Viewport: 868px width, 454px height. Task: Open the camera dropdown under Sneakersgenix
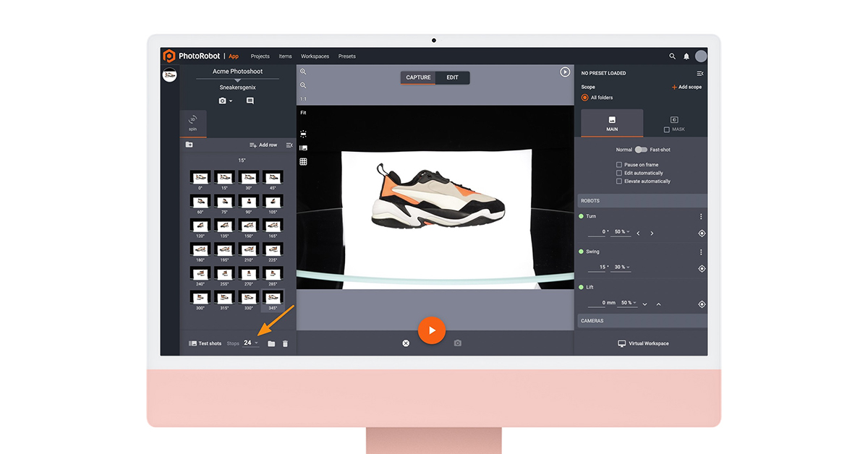click(226, 101)
